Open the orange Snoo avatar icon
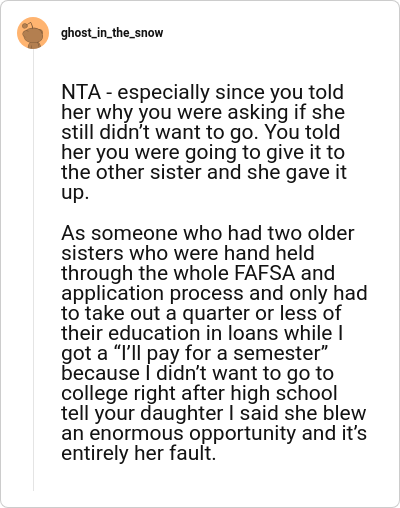This screenshot has height=508, width=400. point(33,33)
